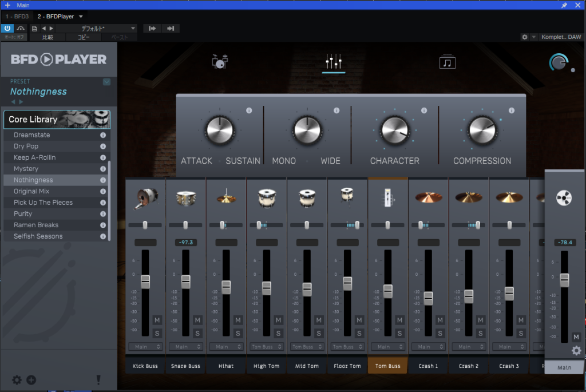Toggle the plugin power bypass button

7,28
